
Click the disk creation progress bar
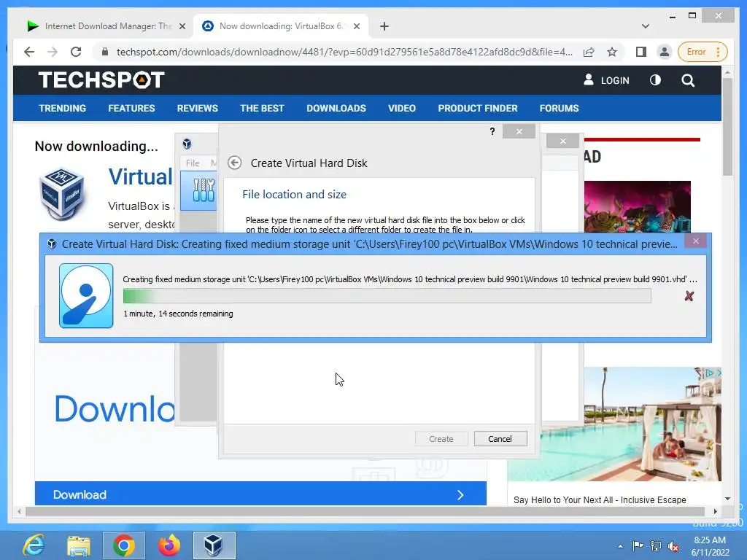coord(387,296)
